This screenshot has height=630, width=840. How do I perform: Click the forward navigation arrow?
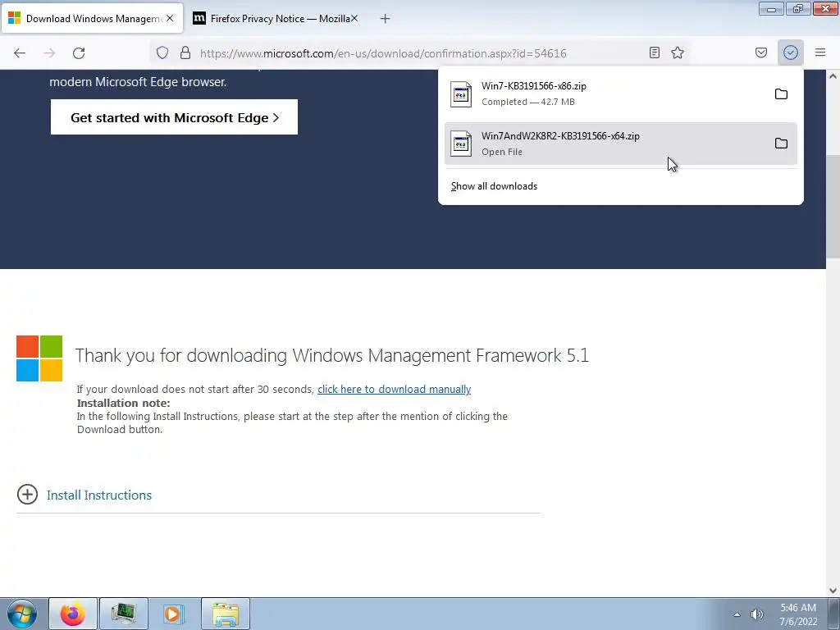(x=49, y=53)
